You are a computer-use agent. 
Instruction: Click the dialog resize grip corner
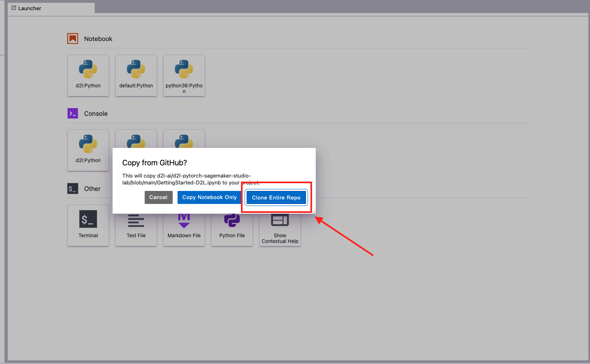click(314, 212)
